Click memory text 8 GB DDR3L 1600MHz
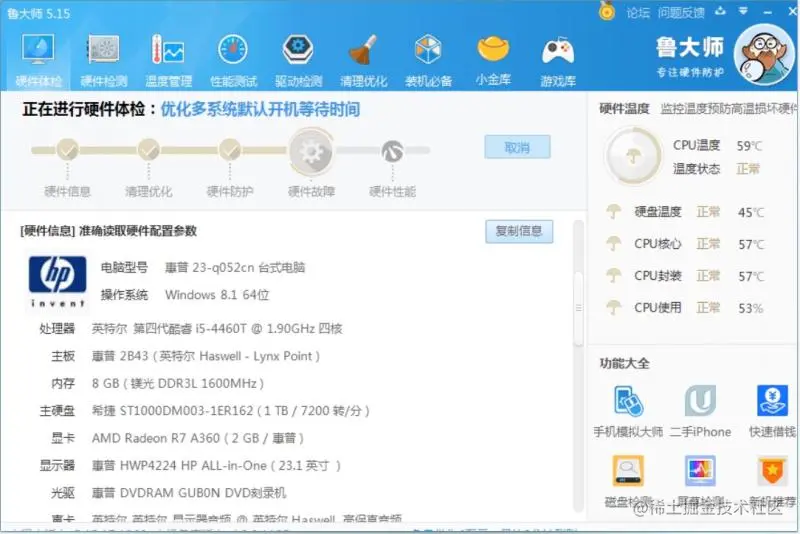 [x=178, y=384]
